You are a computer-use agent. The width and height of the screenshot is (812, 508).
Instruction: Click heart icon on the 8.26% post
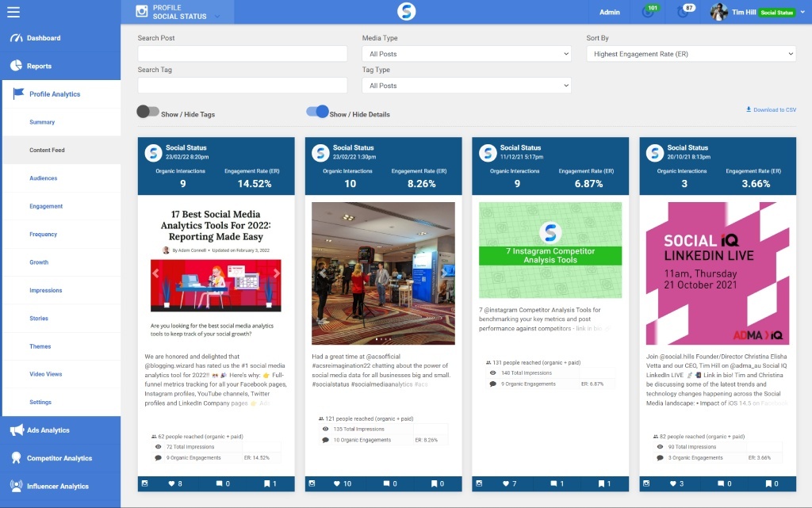[336, 483]
